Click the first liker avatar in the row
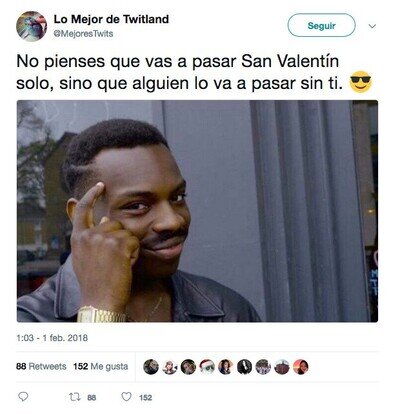Viewport: 400px width, 414px height. [151, 367]
